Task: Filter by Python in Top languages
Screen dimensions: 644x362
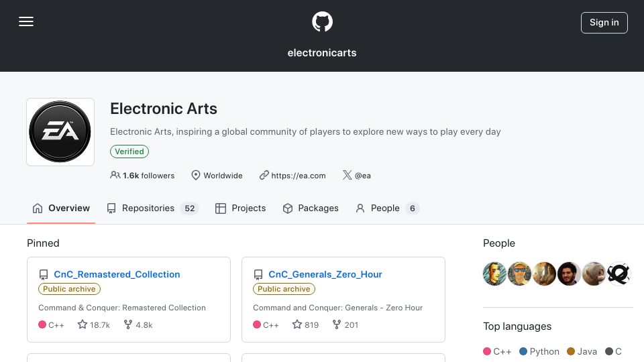Action: [539, 351]
